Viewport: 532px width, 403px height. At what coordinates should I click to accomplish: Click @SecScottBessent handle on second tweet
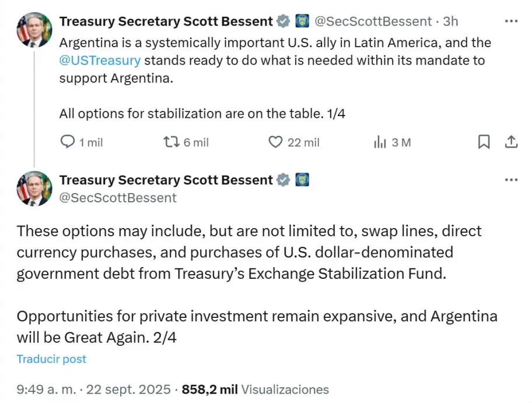[119, 198]
